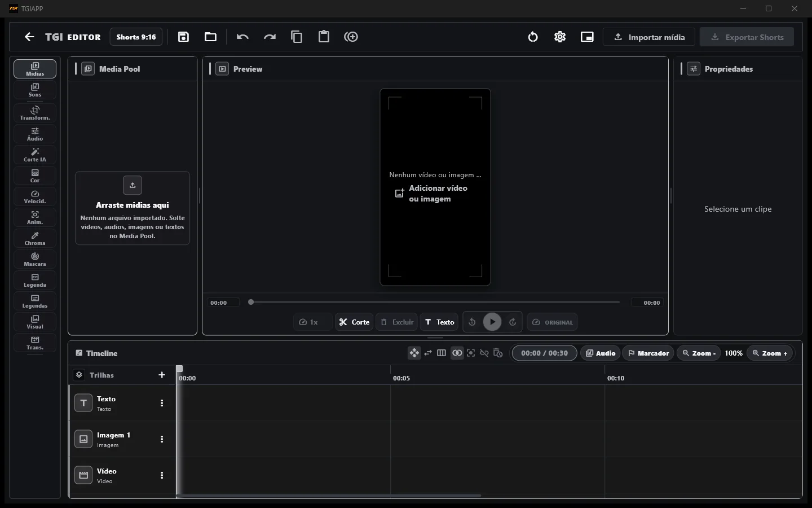Skip forward with the forward icon
The image size is (812, 508).
(x=513, y=322)
